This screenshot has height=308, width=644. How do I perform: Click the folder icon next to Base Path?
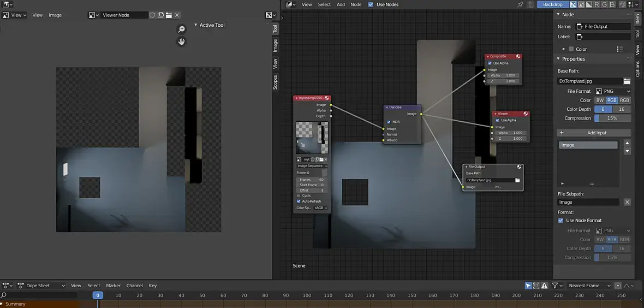627,81
